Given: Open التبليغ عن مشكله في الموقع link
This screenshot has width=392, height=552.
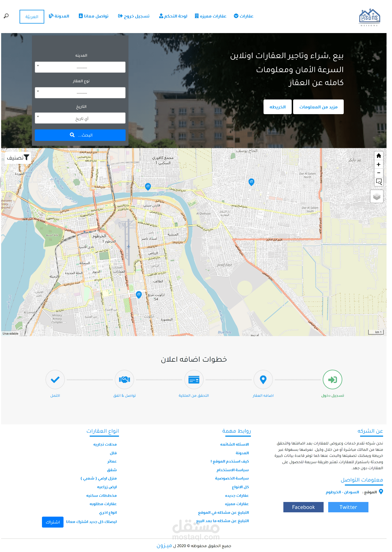Looking at the screenshot, I should 223,513.
